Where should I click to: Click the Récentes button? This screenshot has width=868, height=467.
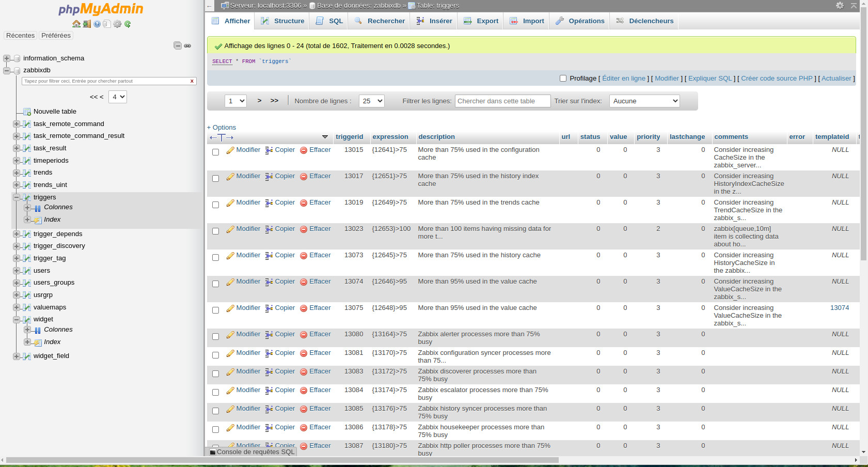(20, 36)
